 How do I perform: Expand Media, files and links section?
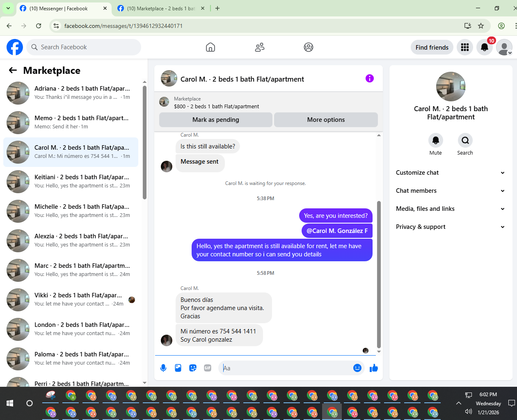(451, 209)
